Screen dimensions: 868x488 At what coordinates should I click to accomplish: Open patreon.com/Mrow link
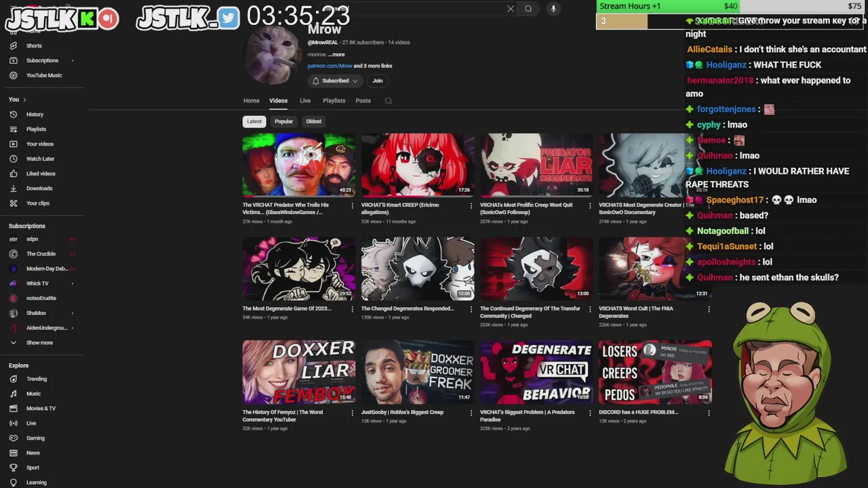[330, 66]
